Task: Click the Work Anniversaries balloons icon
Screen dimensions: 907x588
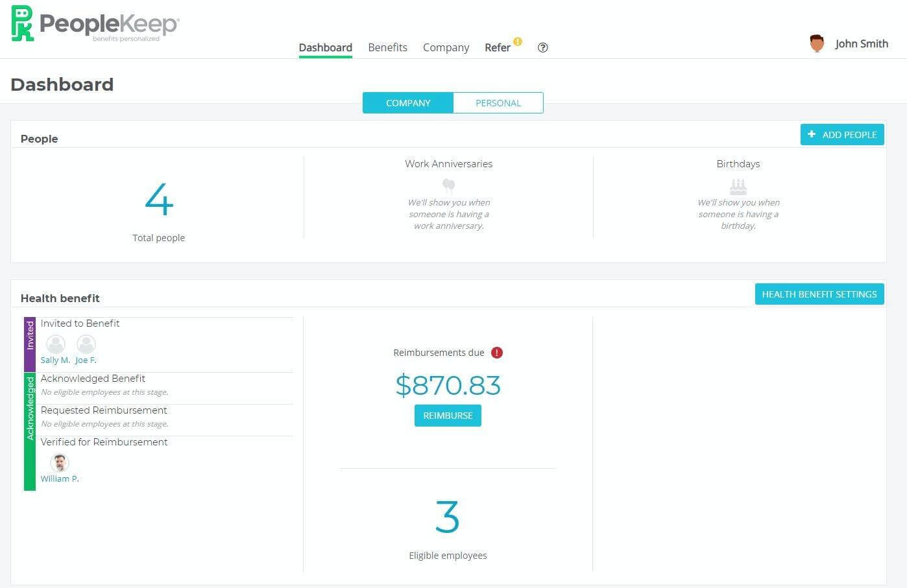Action: (448, 187)
